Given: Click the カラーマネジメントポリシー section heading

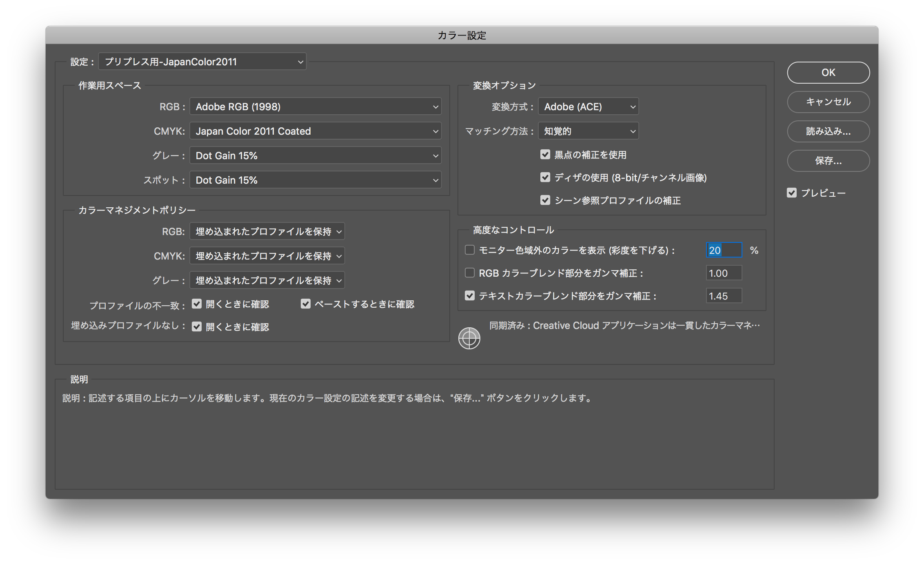Looking at the screenshot, I should point(137,210).
